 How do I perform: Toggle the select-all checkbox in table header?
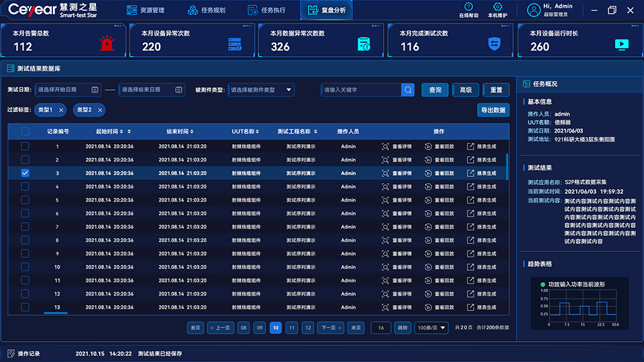[x=25, y=131]
